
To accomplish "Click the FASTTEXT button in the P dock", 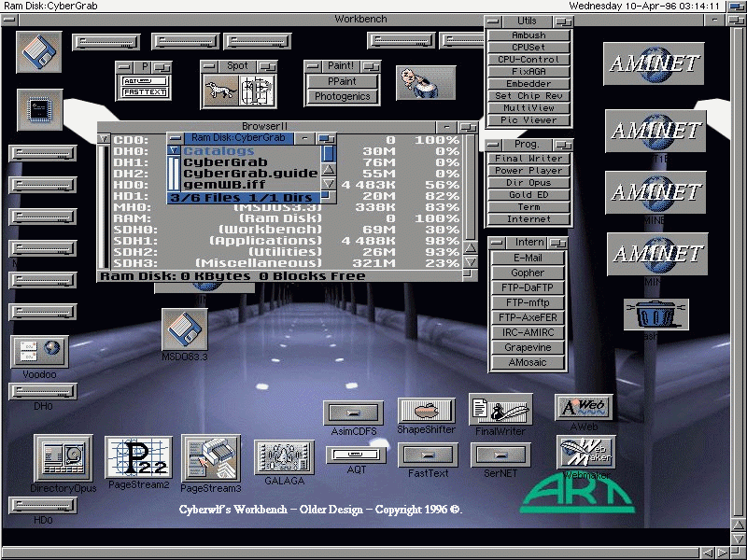I will pos(145,91).
